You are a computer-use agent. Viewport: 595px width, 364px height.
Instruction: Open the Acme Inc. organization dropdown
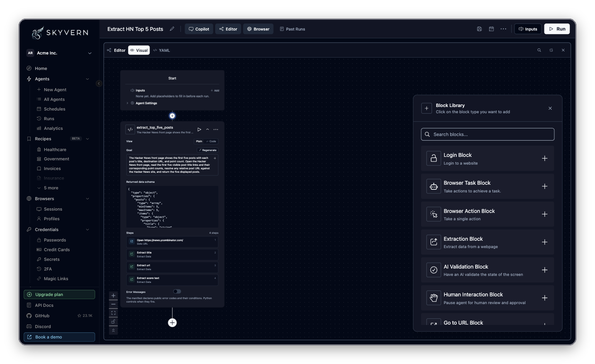point(60,53)
